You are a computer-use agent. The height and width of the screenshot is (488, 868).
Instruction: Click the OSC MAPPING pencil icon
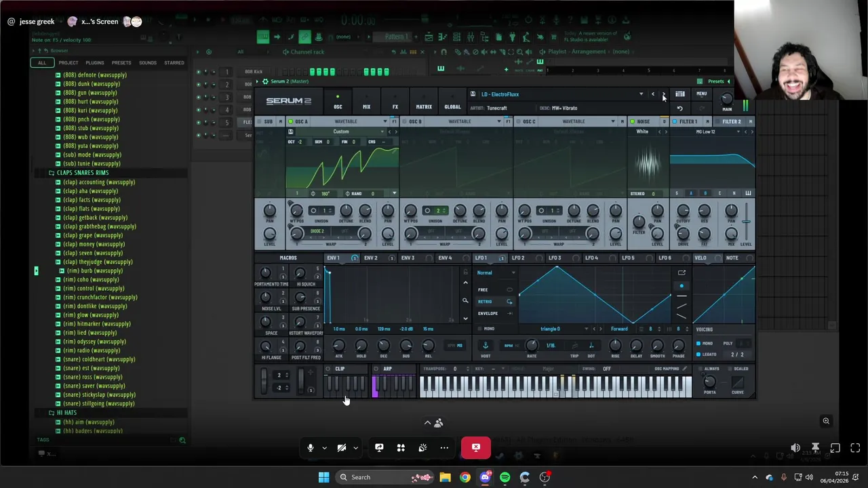(684, 369)
